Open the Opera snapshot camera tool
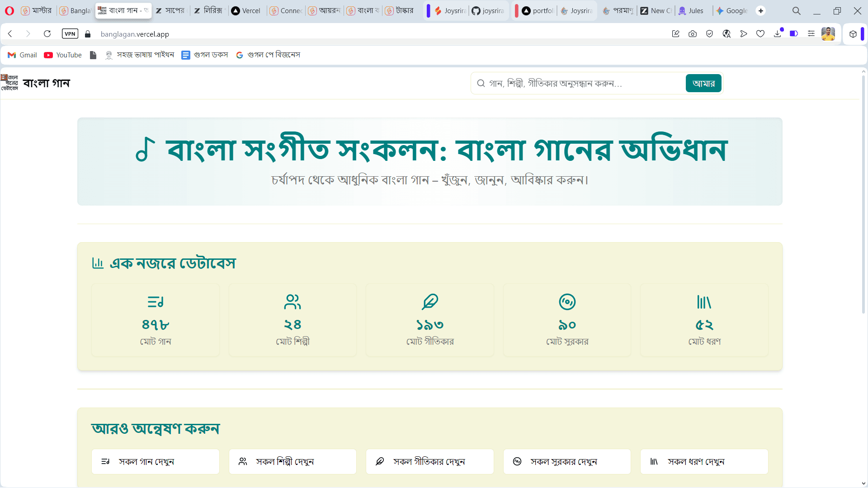This screenshot has width=868, height=488. pyautogui.click(x=693, y=33)
